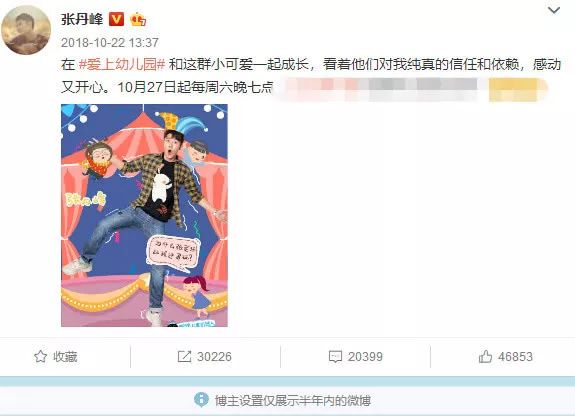575x416 pixels.
Task: Open the #爱上幼儿园# hashtag topic
Action: pyautogui.click(x=122, y=65)
